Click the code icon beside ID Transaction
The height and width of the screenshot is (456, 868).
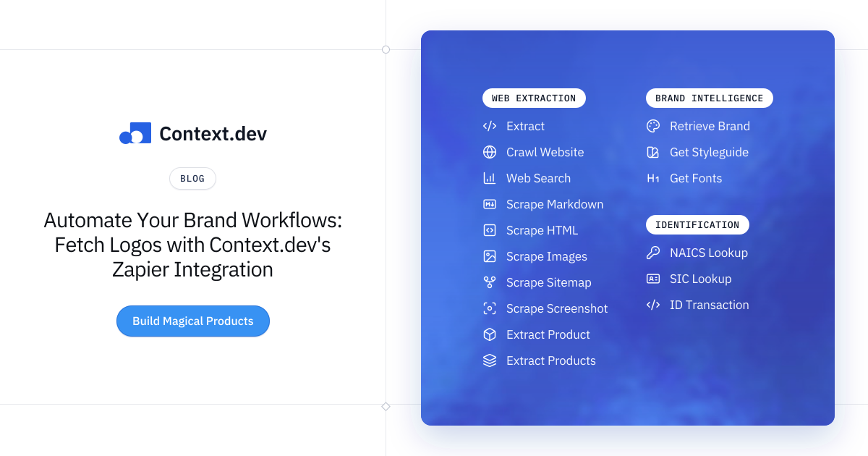[653, 305]
